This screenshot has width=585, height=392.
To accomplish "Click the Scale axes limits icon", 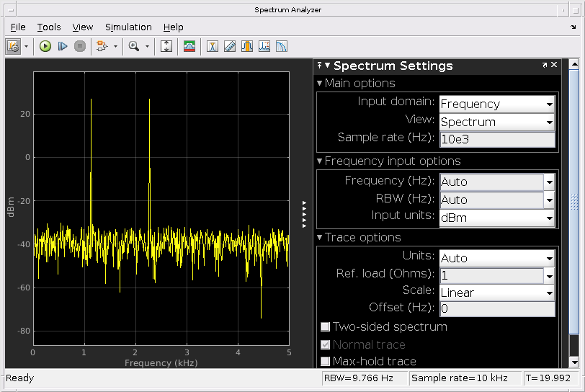I will pyautogui.click(x=166, y=46).
